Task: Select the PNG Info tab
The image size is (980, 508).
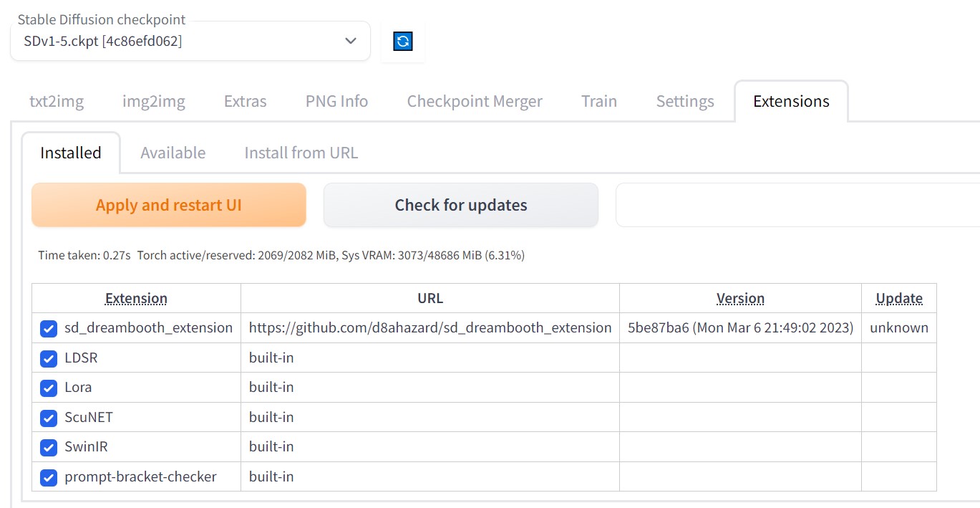Action: pyautogui.click(x=336, y=102)
